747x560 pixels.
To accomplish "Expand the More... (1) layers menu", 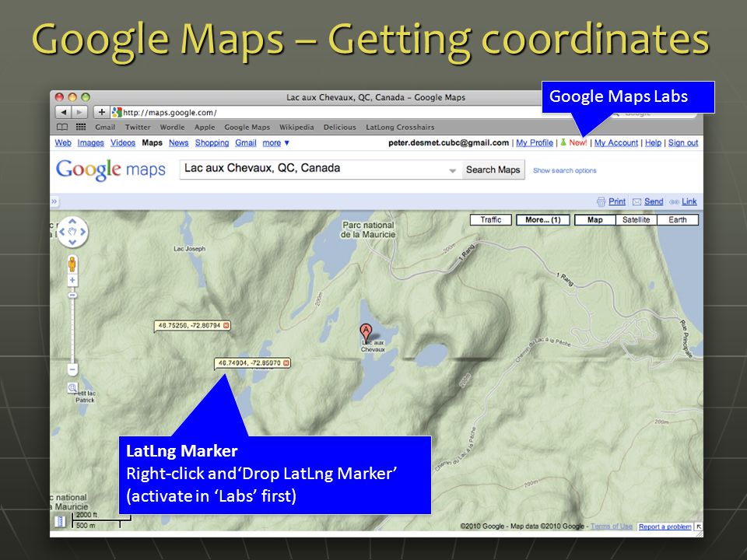I will click(543, 220).
